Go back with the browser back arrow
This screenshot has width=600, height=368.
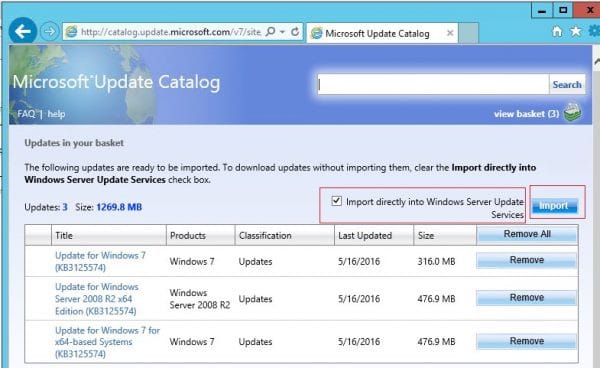pos(23,31)
